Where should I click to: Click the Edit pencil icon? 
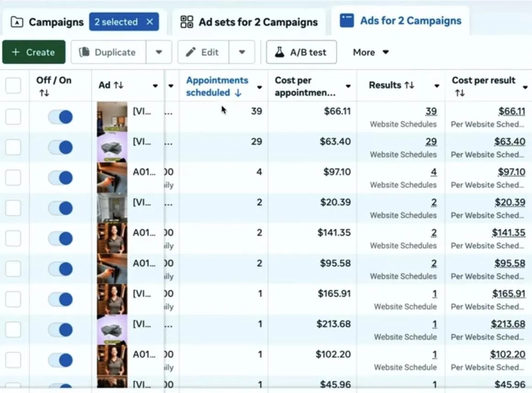click(191, 52)
